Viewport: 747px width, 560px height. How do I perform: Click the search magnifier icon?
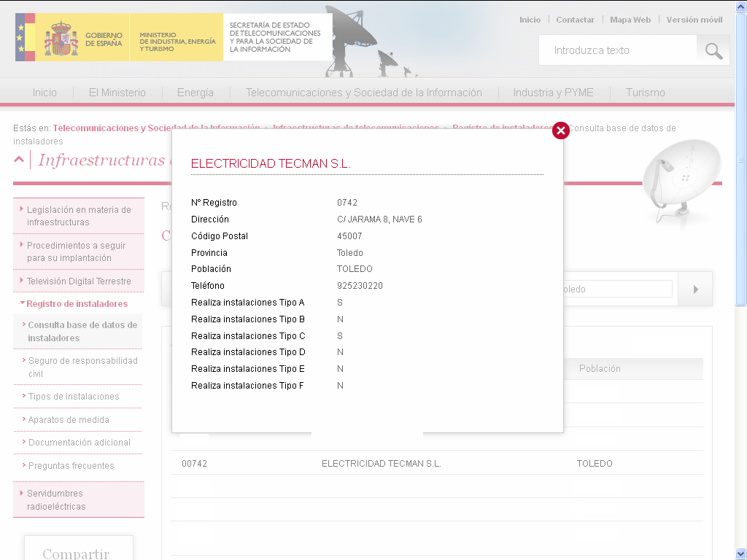(713, 50)
